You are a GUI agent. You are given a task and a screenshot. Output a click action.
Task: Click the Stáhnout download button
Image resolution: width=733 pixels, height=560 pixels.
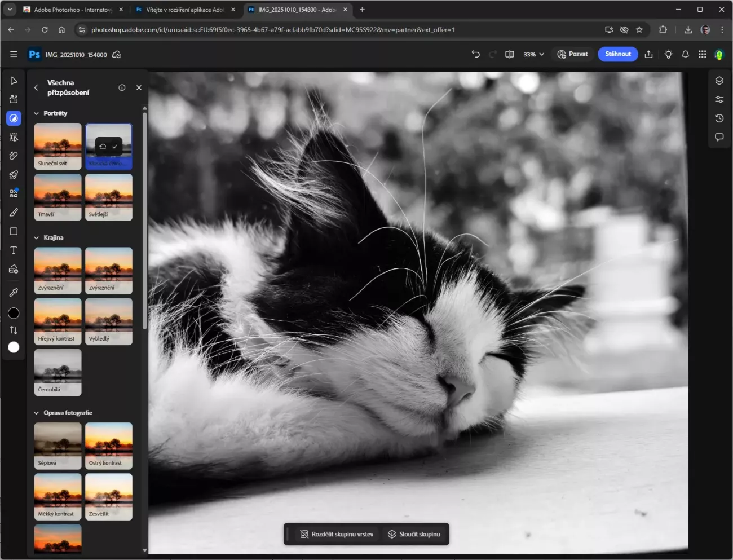coord(617,54)
